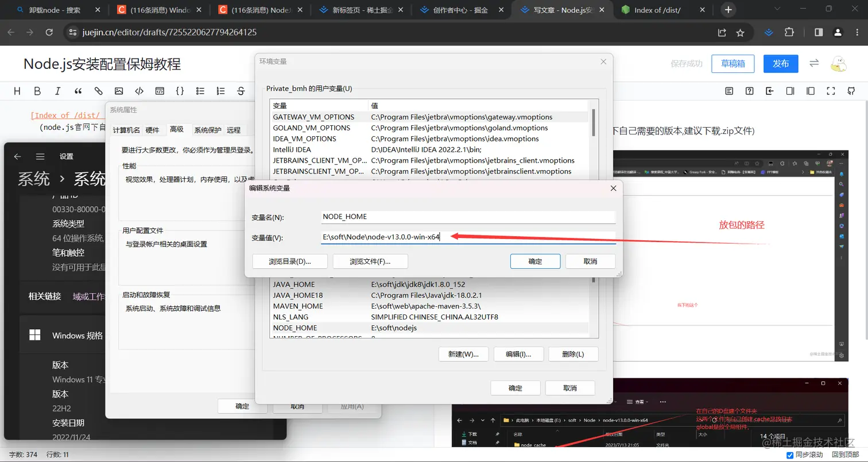Insert an unordered bullet list

pos(200,91)
